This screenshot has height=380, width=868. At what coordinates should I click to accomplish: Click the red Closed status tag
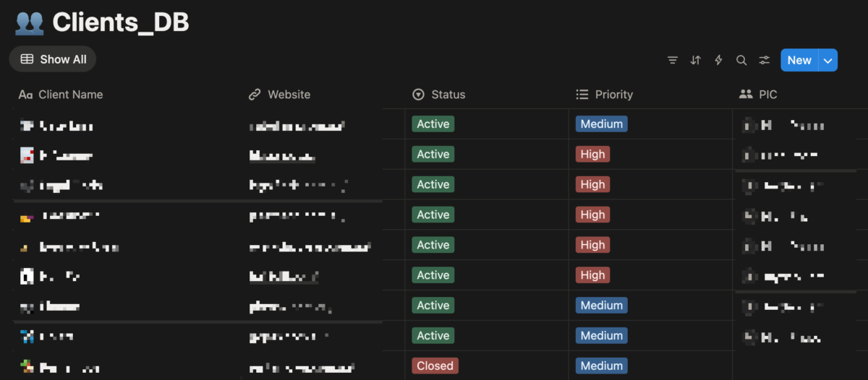pos(435,366)
